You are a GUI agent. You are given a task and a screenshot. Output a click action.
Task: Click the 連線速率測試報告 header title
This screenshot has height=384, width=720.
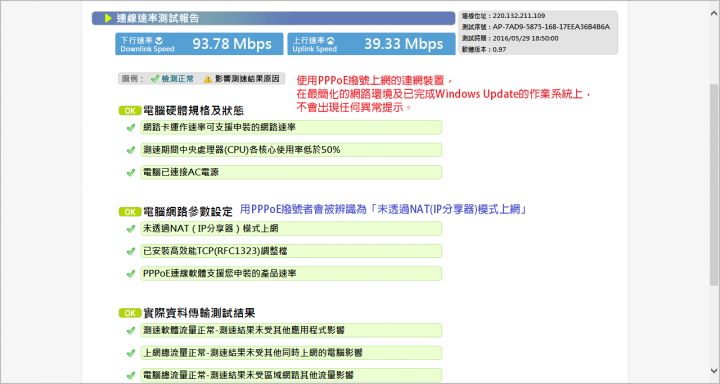click(x=158, y=18)
